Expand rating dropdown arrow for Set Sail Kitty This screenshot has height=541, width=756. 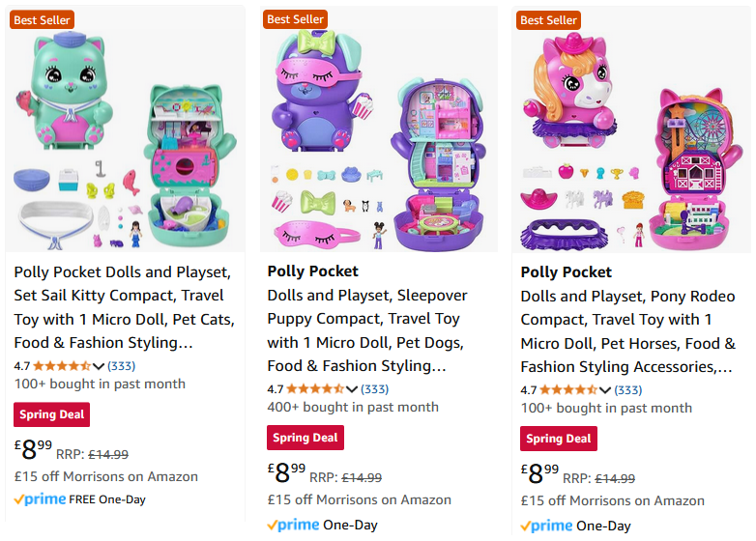tap(99, 366)
